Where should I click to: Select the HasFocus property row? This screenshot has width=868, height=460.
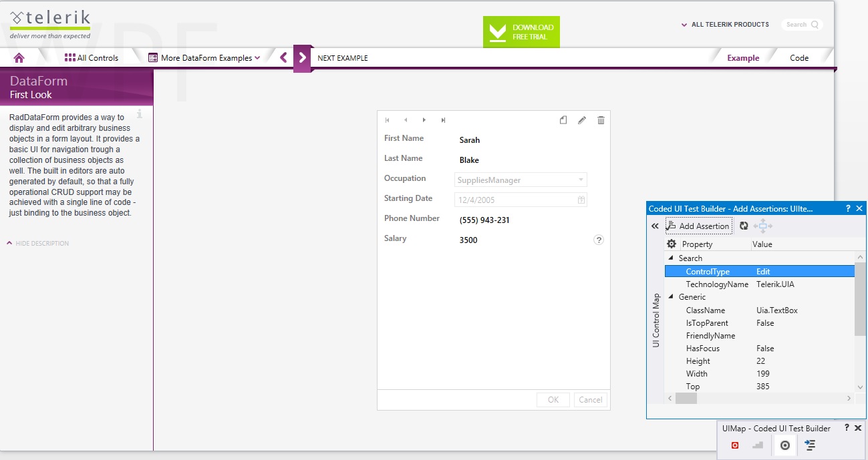point(760,349)
